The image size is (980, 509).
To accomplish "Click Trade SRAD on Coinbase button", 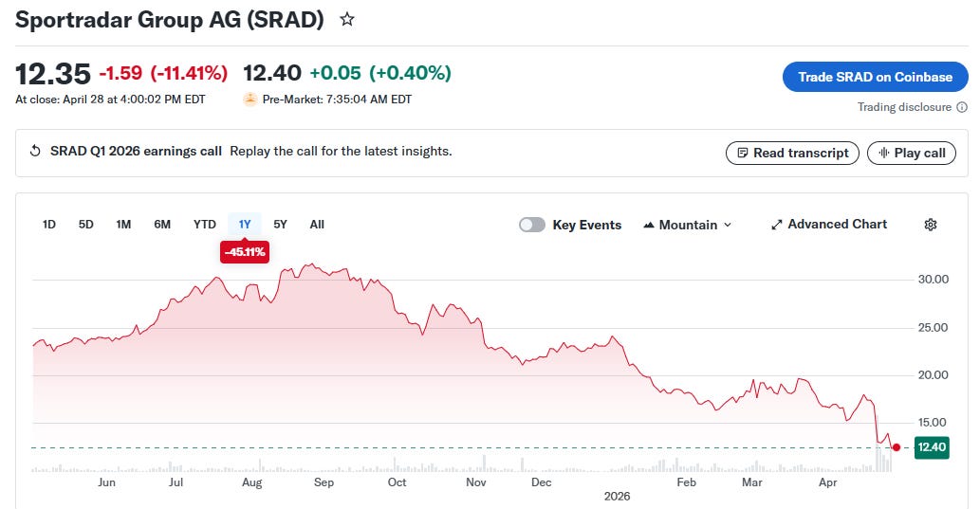I will 875,77.
